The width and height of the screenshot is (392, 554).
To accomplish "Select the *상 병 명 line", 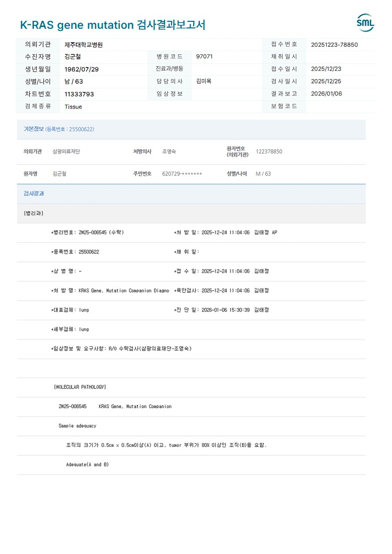I will click(66, 271).
